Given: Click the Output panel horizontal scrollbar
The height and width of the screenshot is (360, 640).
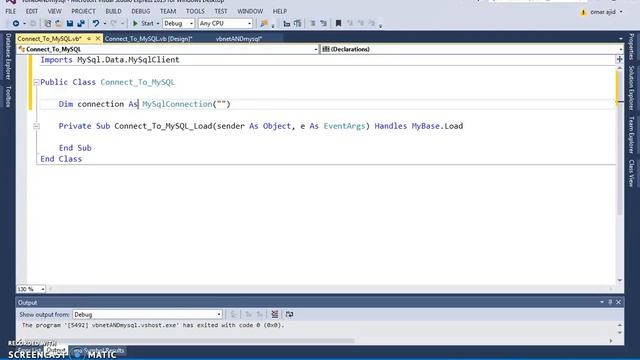Looking at the screenshot, I should [x=188, y=340].
